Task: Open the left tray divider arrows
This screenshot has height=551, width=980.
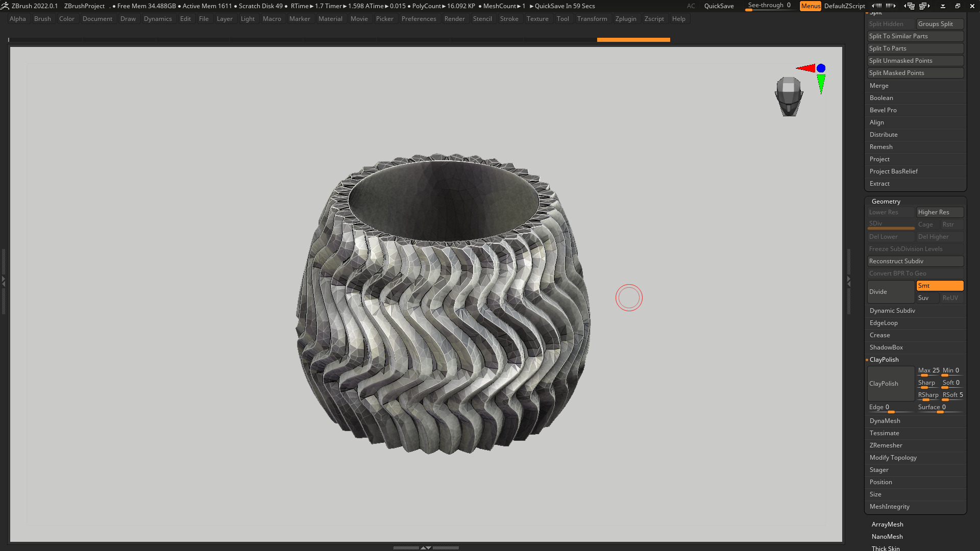Action: pos(3,281)
